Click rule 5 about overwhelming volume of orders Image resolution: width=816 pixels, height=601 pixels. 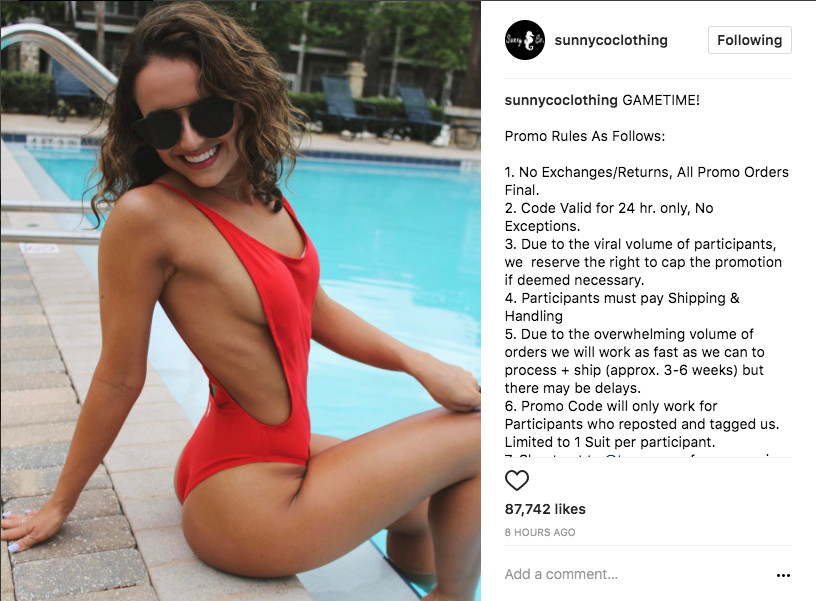(634, 361)
